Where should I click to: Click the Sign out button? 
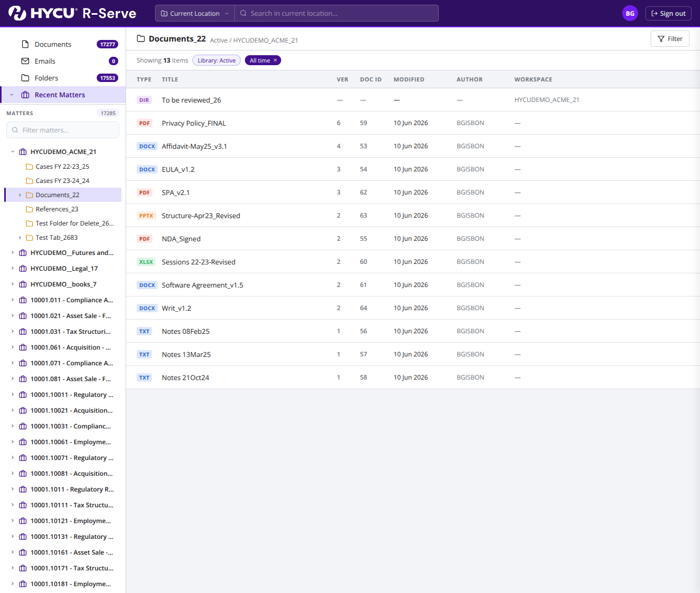(668, 14)
